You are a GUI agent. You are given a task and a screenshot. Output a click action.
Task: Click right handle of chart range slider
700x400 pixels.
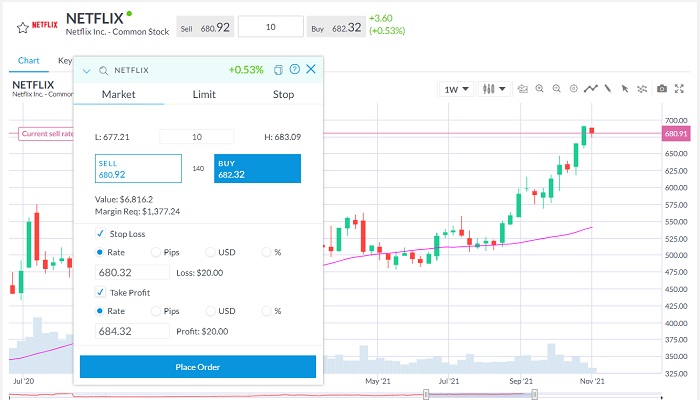click(x=534, y=394)
